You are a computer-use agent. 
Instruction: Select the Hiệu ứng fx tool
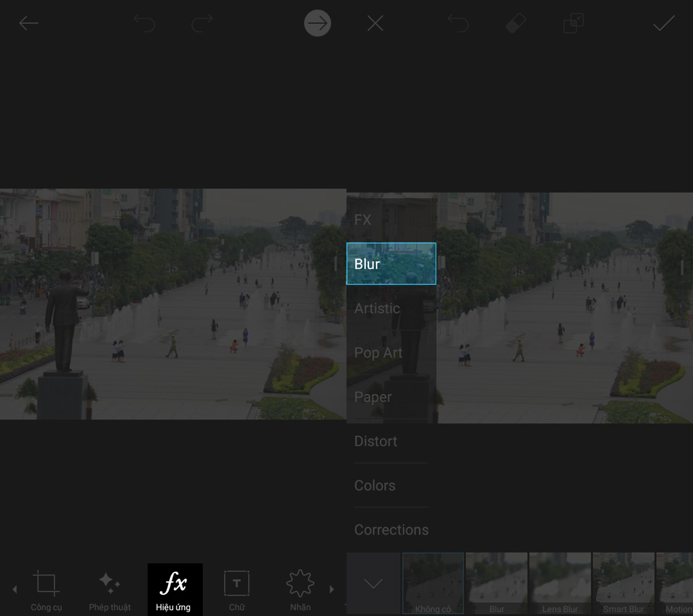[x=175, y=589]
